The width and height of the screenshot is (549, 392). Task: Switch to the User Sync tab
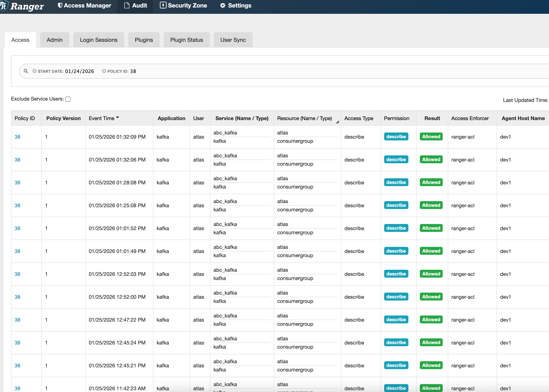point(233,40)
